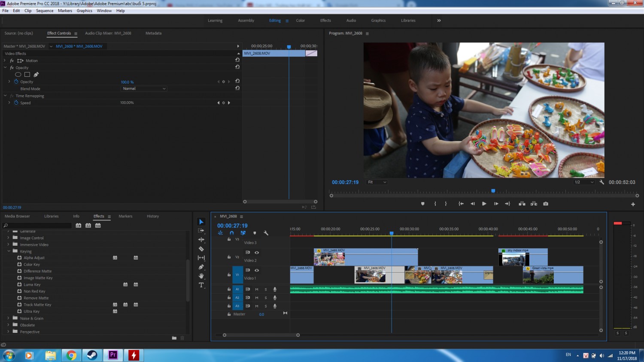Select the Ultra Key effect

click(x=31, y=311)
